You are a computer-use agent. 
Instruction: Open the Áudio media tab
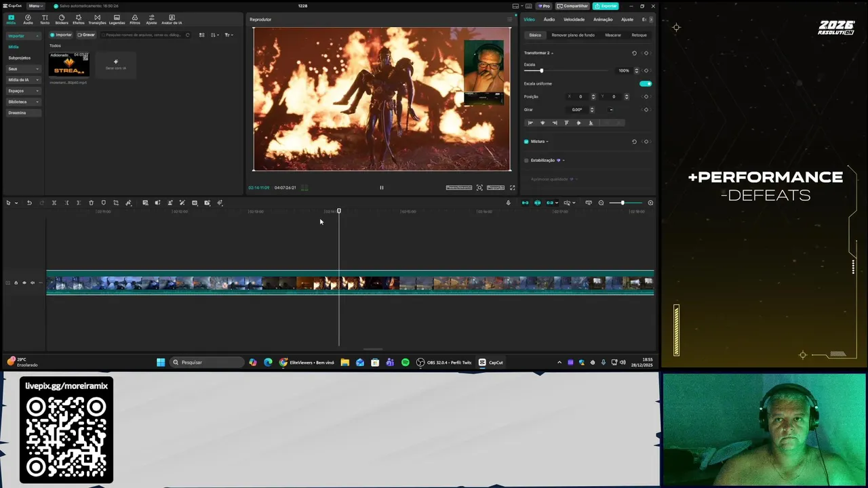[28, 20]
